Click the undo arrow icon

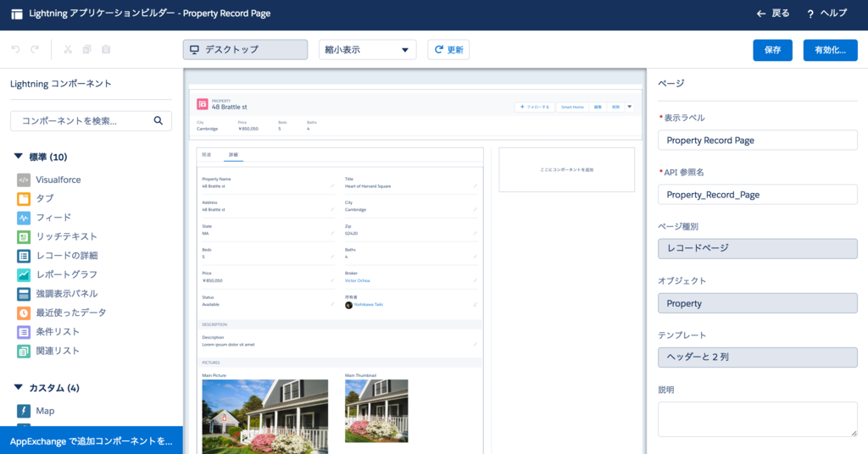[15, 49]
